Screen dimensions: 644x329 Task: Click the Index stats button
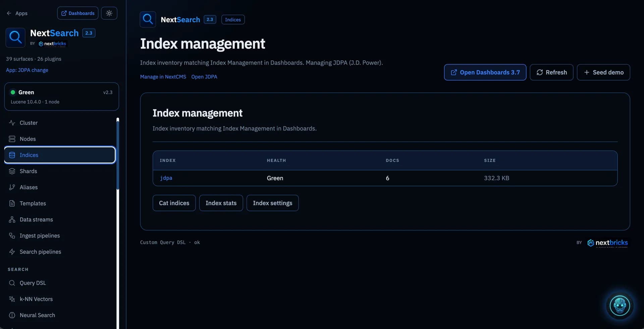coord(221,203)
